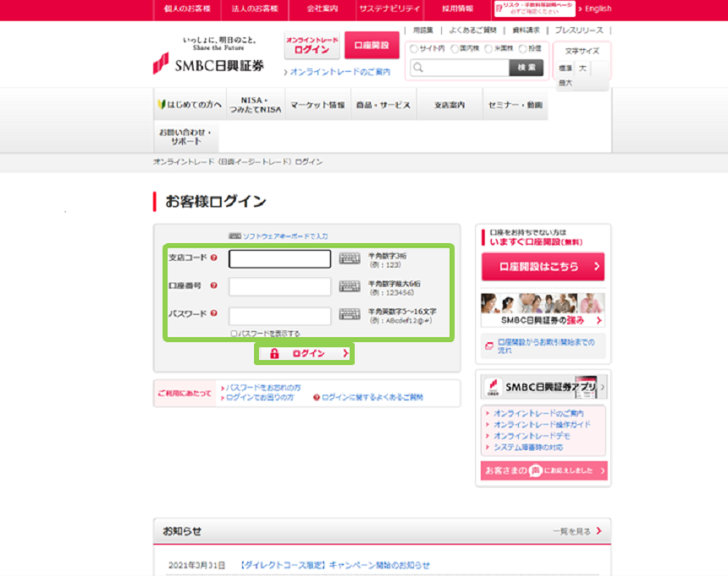Enable the パスワードを表示する checkbox
Image resolution: width=728 pixels, height=576 pixels.
[x=234, y=334]
